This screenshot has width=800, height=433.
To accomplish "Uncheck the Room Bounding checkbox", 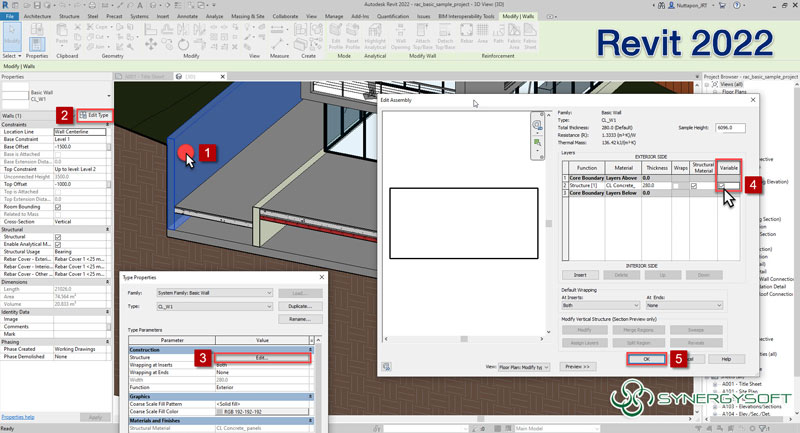I will click(x=57, y=206).
